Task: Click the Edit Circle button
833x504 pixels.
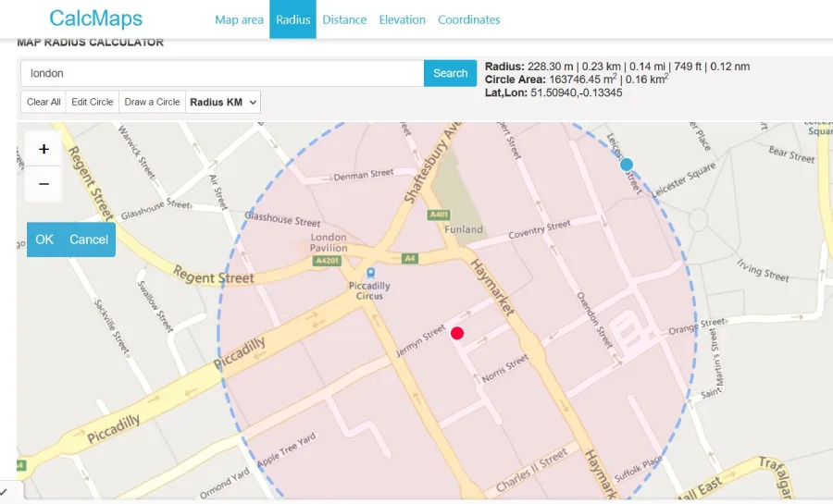Action: (x=93, y=102)
